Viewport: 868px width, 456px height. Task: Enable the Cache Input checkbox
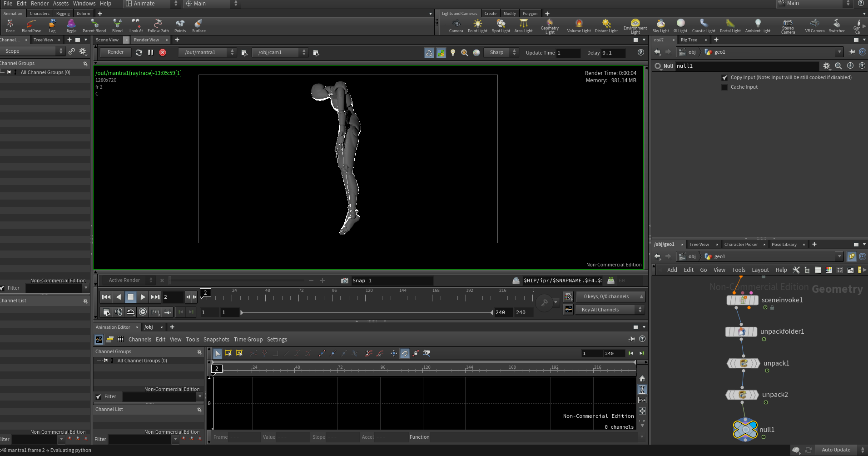point(724,87)
